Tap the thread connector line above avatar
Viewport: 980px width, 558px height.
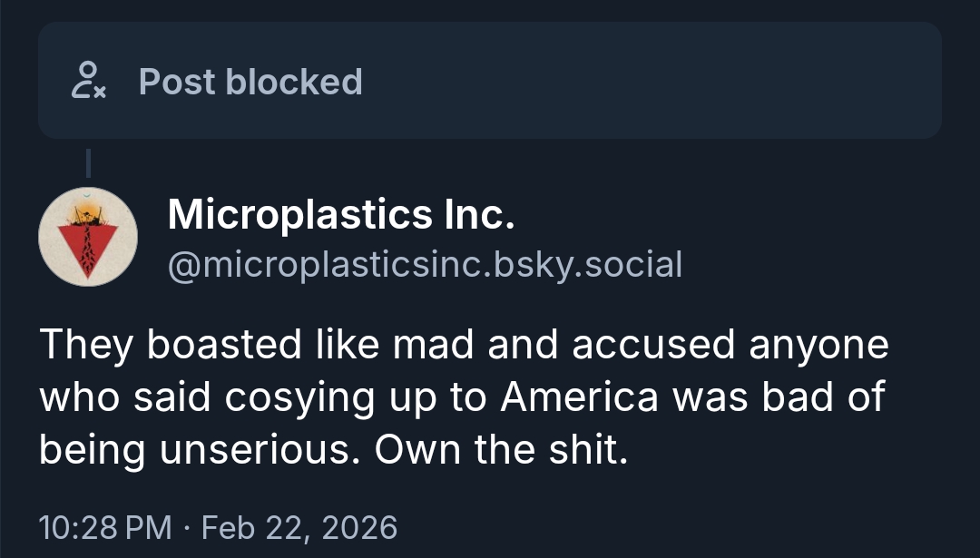(87, 164)
